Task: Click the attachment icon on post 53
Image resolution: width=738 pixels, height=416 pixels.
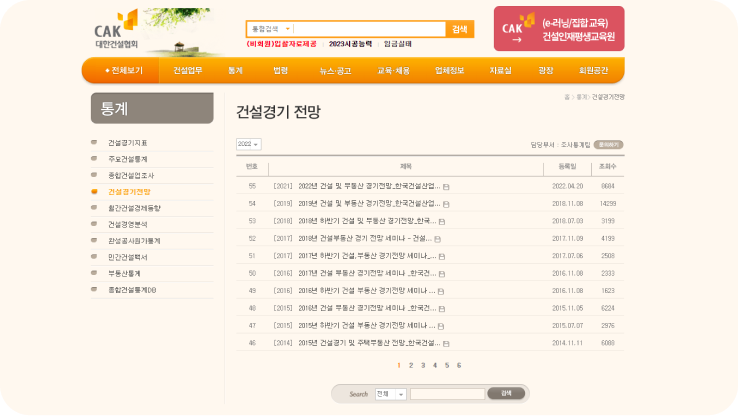Action: tap(441, 221)
